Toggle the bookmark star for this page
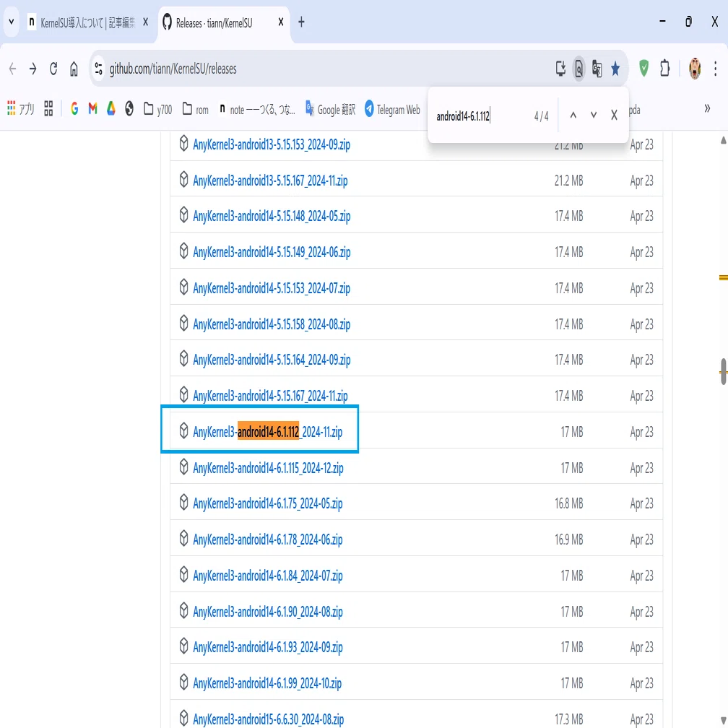Image resolution: width=728 pixels, height=728 pixels. 615,69
